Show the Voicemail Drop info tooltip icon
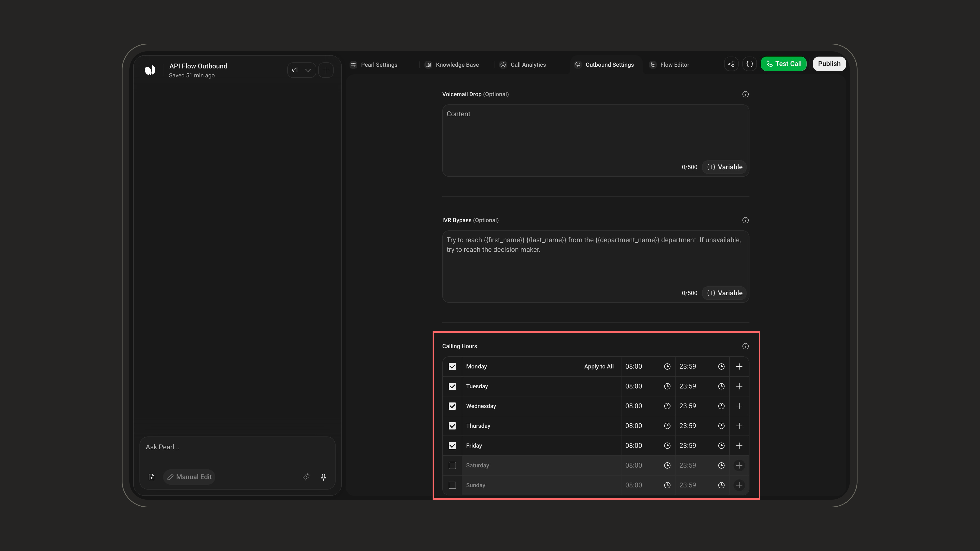Viewport: 980px width, 551px height. click(x=745, y=94)
